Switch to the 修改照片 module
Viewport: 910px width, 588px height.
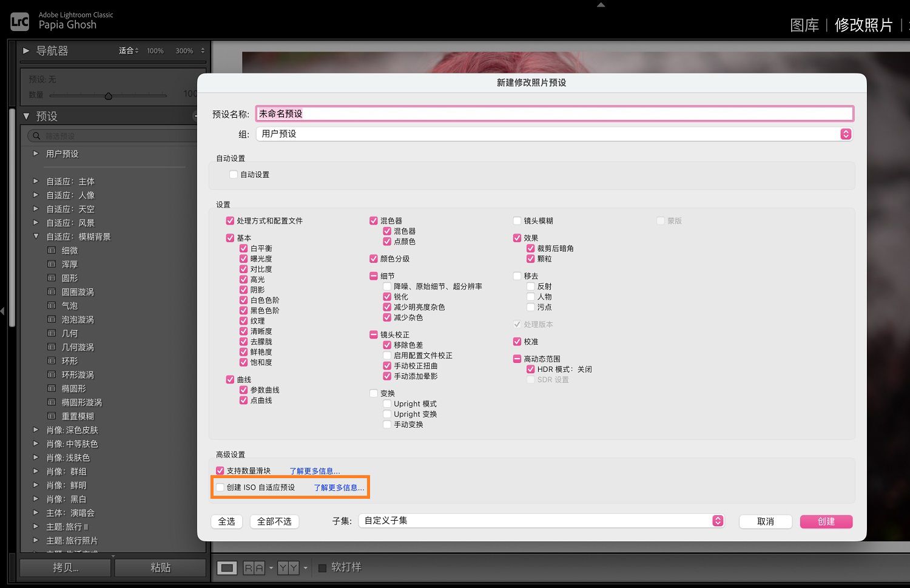coord(863,25)
